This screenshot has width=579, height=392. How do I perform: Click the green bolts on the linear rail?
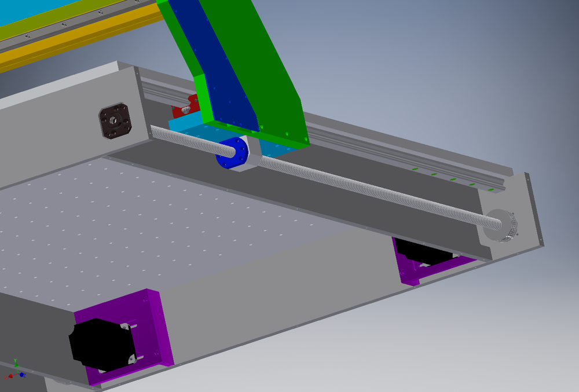452,179
